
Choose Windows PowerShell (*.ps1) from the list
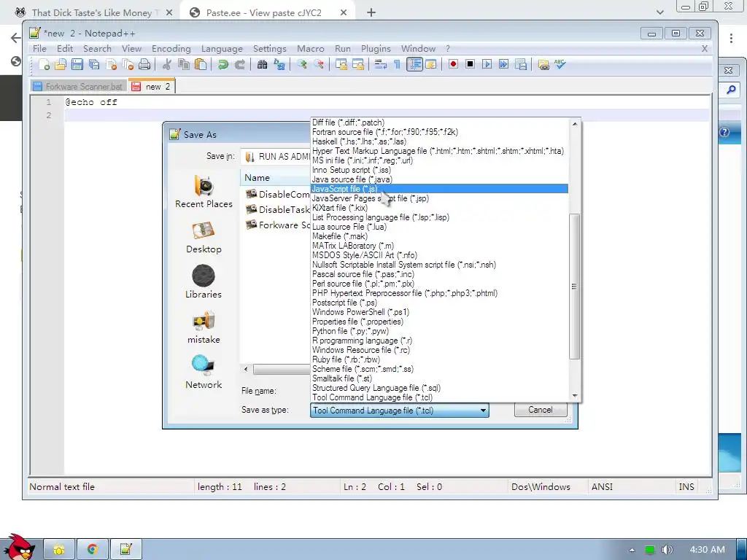coord(438,312)
